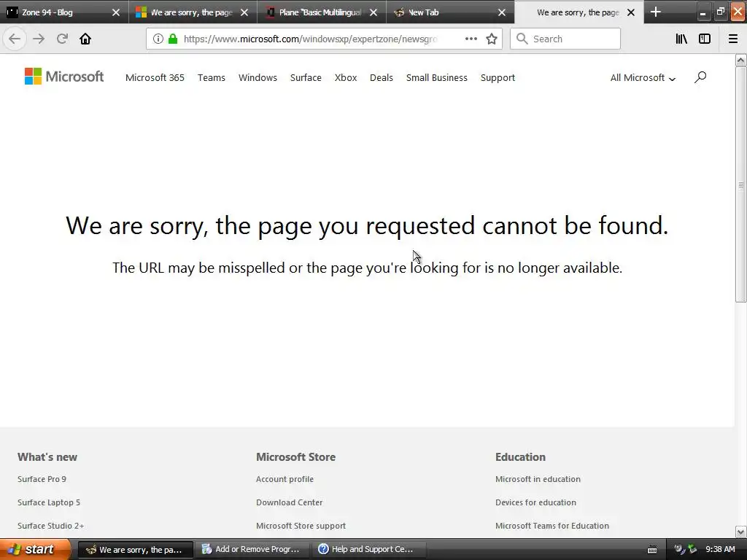The image size is (747, 560).
Task: Click the forward navigation arrow
Action: pyautogui.click(x=39, y=39)
